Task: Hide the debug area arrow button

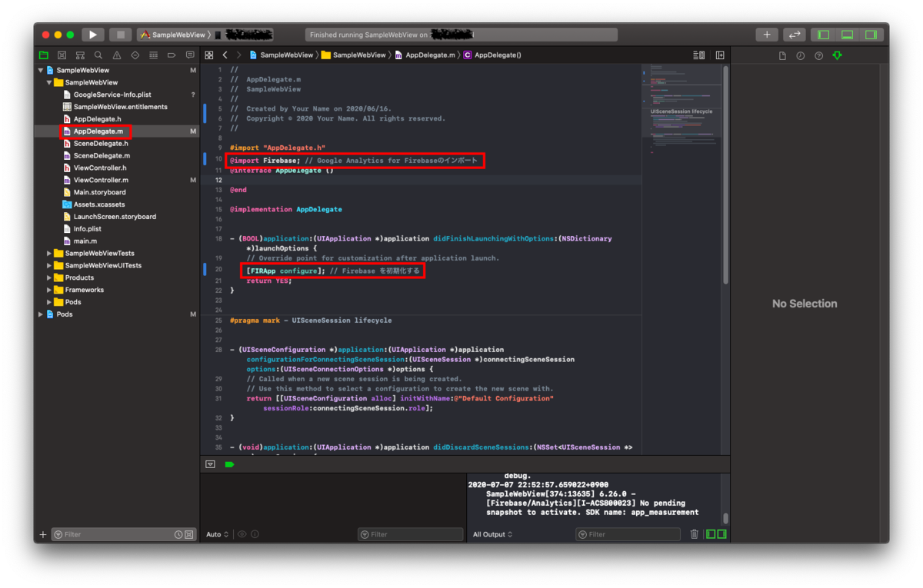Action: (x=210, y=464)
